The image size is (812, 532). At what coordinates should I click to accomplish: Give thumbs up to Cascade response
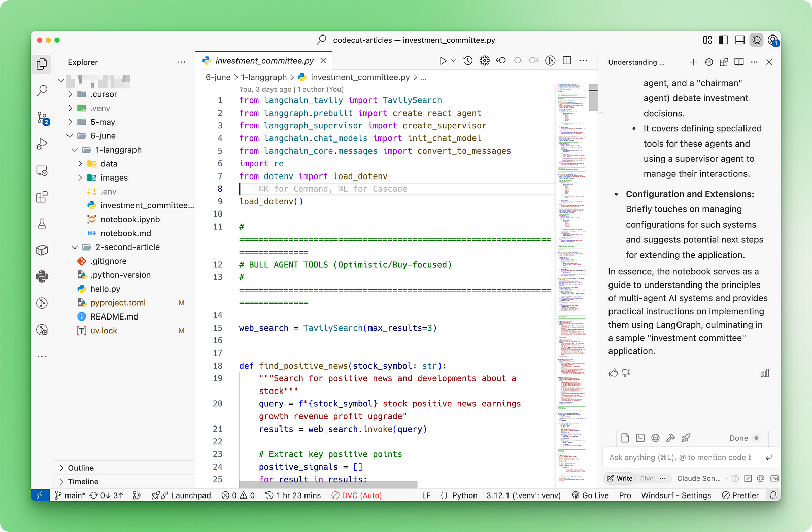(613, 373)
